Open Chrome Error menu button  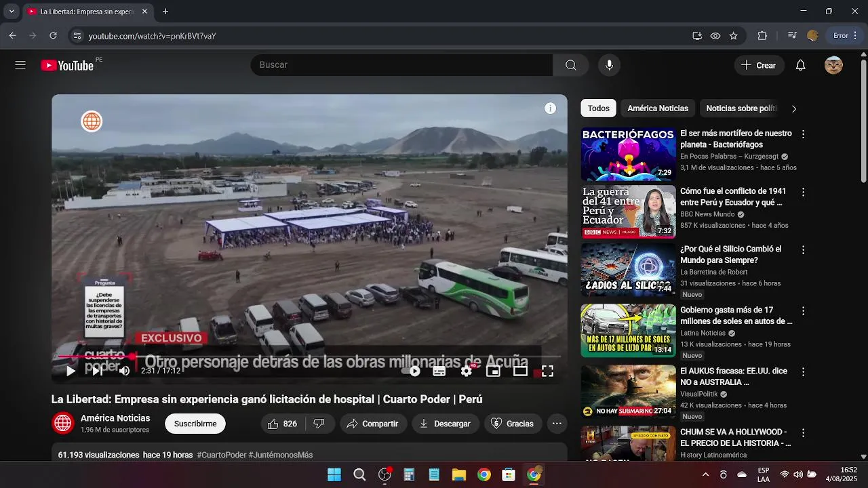(x=846, y=36)
